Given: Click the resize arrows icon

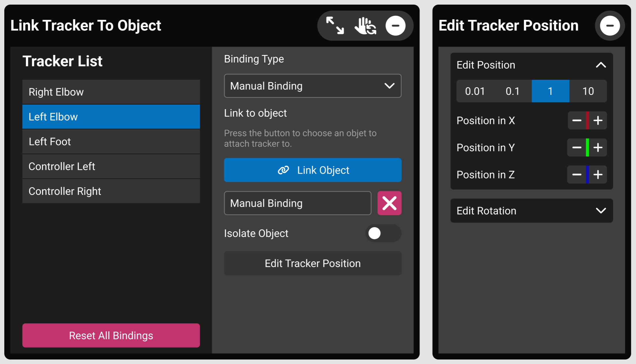Looking at the screenshot, I should coord(335,26).
